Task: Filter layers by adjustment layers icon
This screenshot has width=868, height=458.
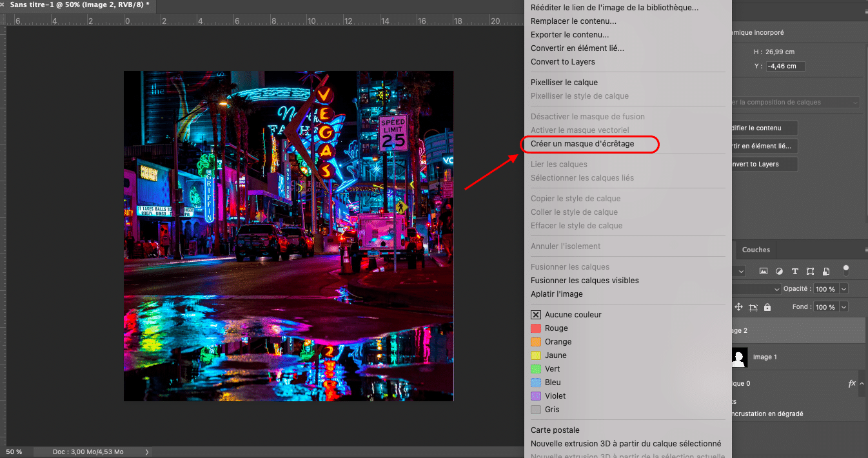Action: click(779, 272)
